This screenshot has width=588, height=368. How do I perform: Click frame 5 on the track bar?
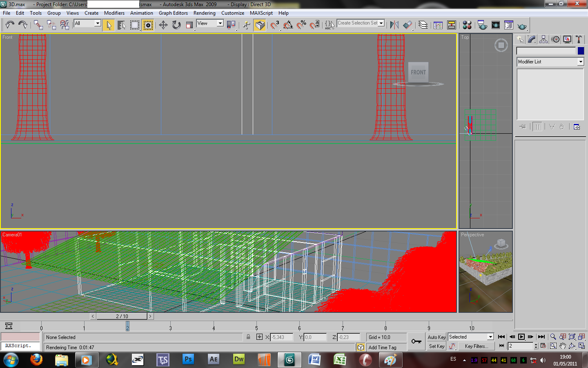point(256,328)
